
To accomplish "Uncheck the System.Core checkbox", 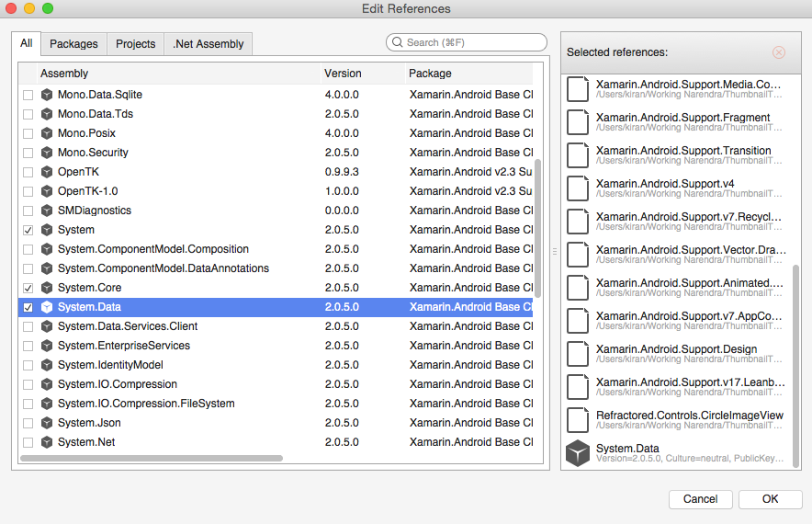I will 28,288.
